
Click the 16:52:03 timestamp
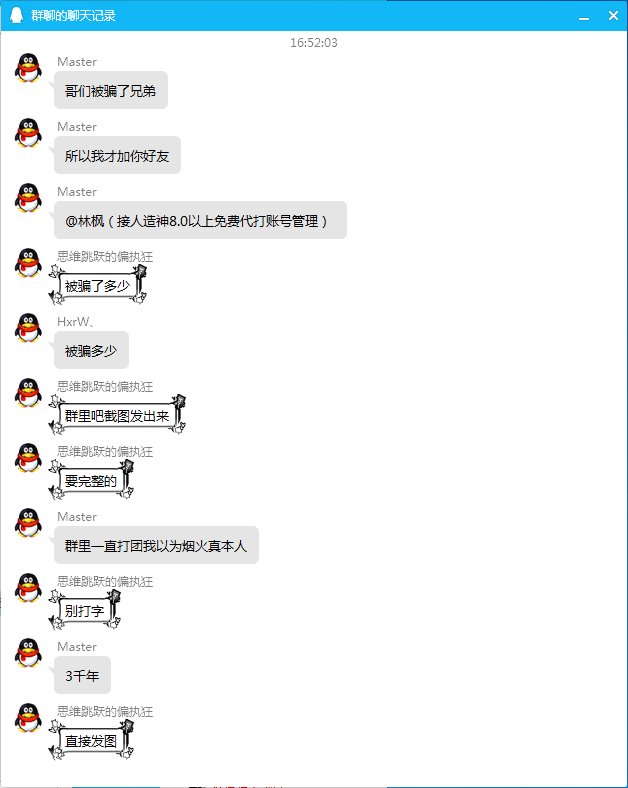tap(313, 43)
